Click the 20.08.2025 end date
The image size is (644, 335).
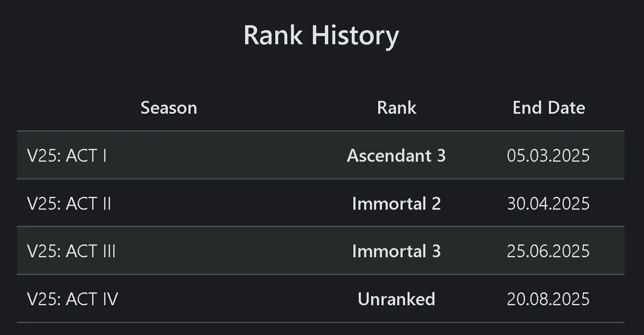point(548,299)
